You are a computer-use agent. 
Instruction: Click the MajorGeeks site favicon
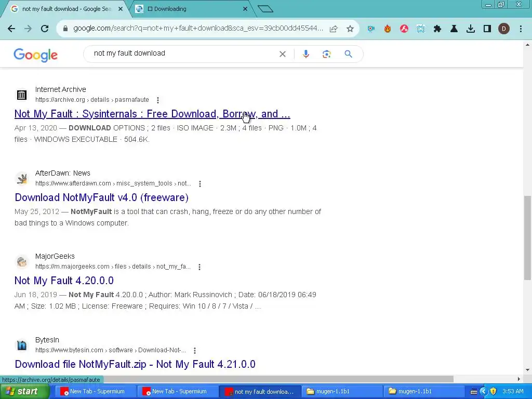click(x=22, y=262)
